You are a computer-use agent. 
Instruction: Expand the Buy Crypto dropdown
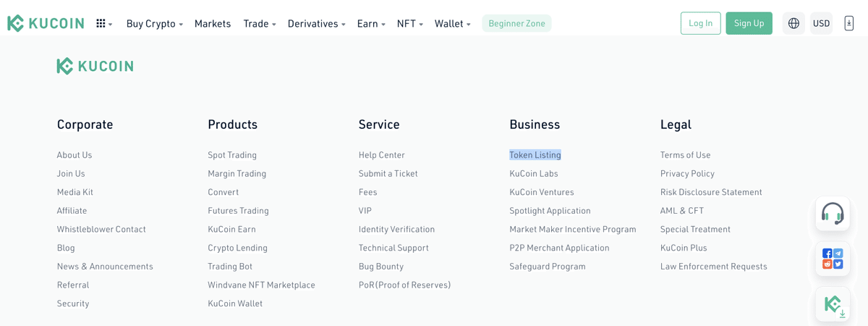click(x=154, y=24)
